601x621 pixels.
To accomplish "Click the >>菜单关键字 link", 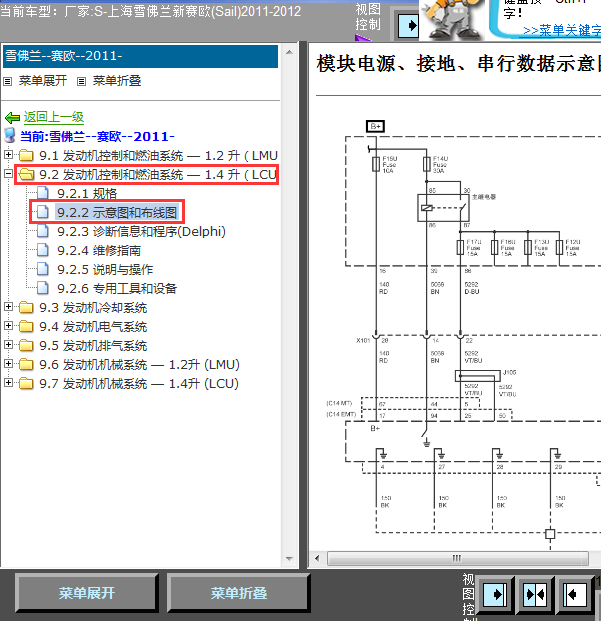I will 562,30.
